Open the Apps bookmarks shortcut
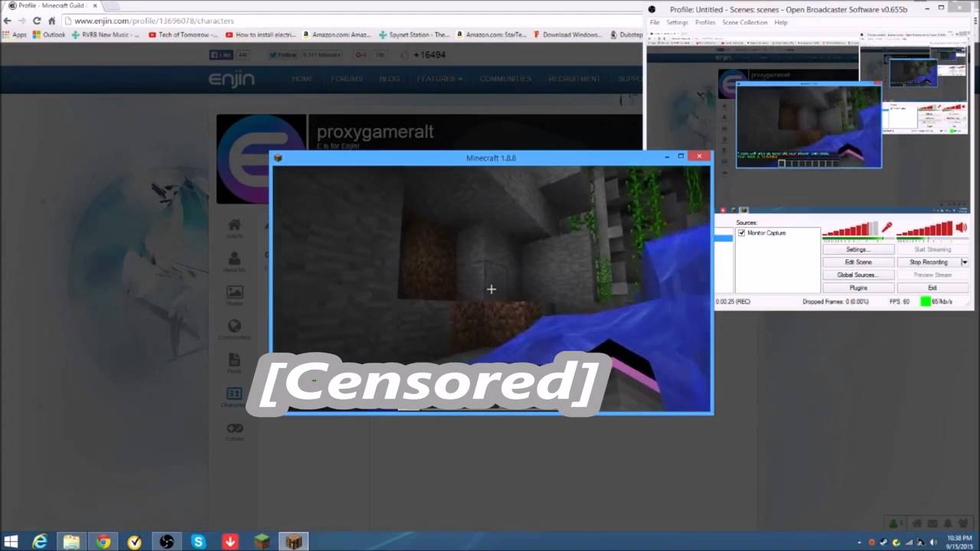This screenshot has height=551, width=980. [x=15, y=34]
